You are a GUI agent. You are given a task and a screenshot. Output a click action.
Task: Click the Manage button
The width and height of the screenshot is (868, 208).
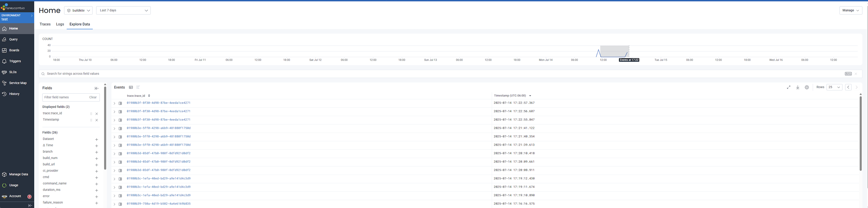(x=850, y=10)
